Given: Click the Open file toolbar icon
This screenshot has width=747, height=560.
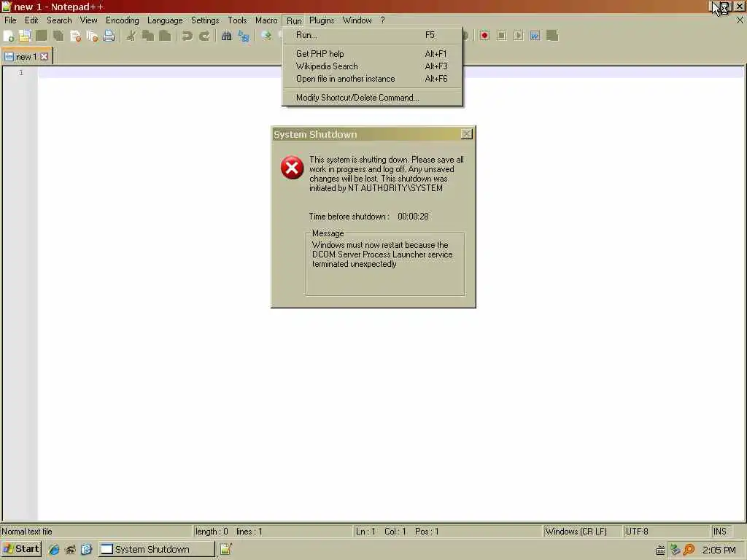Looking at the screenshot, I should pos(25,36).
